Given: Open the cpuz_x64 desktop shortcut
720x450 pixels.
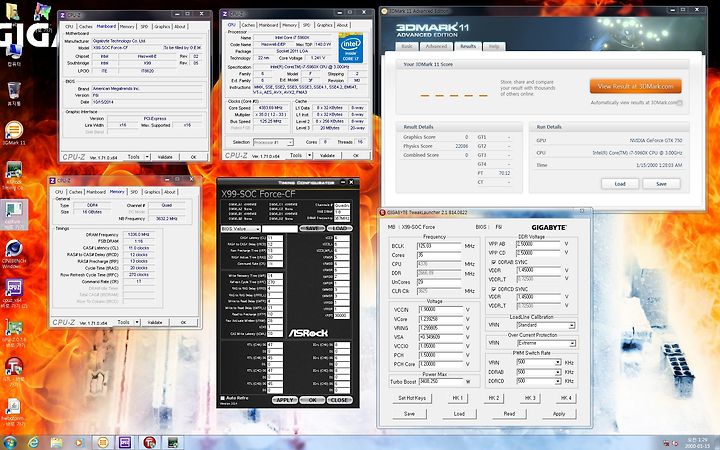Looking at the screenshot, I should [14, 293].
